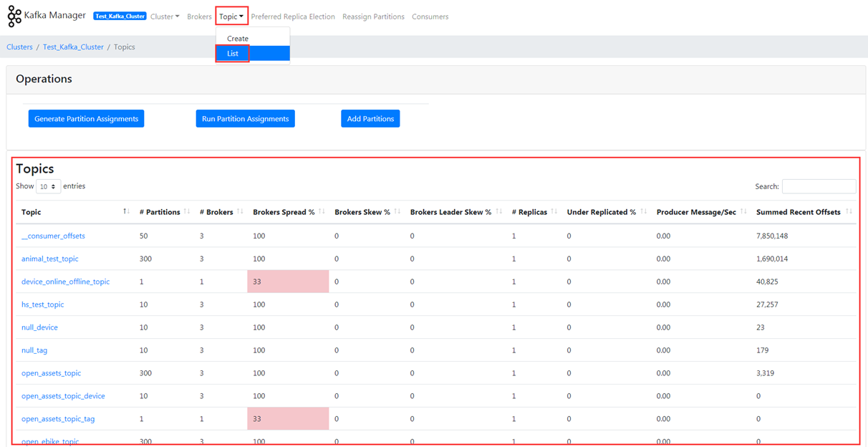Click the pink 33 cell for open_assets_topic_tag

(x=288, y=419)
